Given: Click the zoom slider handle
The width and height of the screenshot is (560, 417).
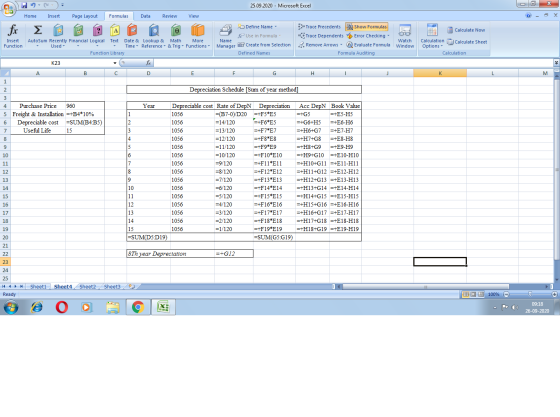Looking at the screenshot, I should pyautogui.click(x=530, y=295).
